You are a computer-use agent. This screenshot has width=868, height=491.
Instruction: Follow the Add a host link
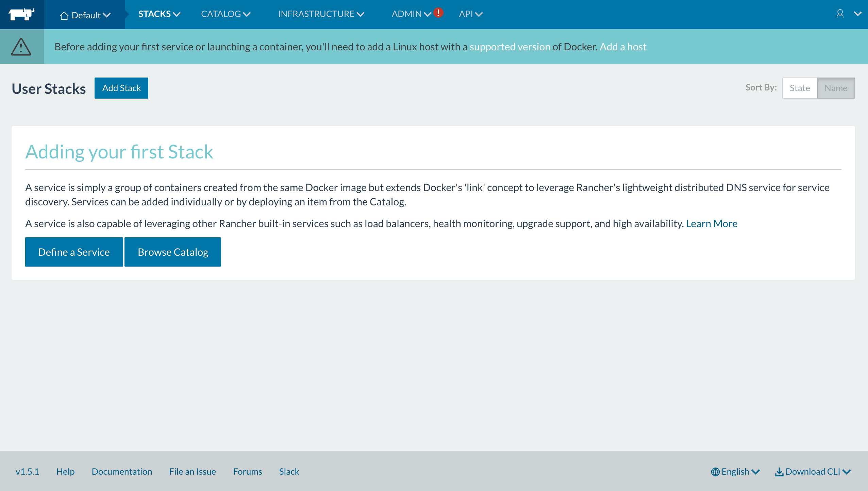point(623,47)
